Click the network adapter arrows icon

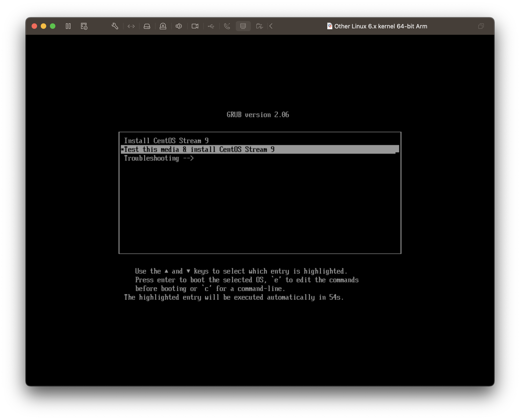click(x=131, y=26)
